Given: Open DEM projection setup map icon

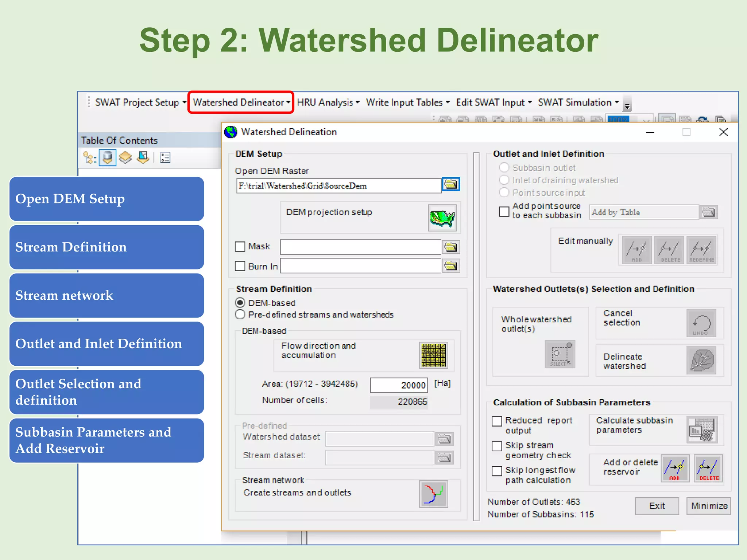Looking at the screenshot, I should pos(442,218).
